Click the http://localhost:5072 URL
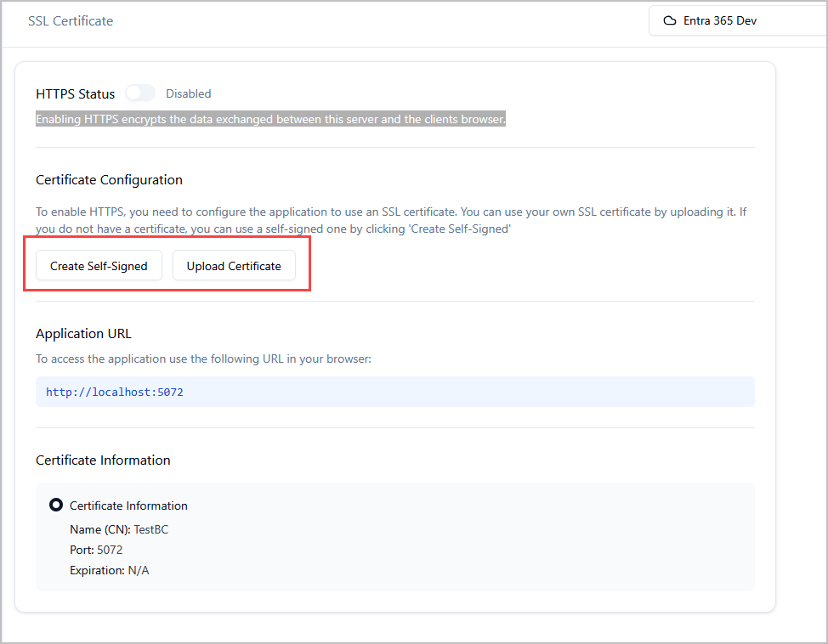 pos(115,393)
